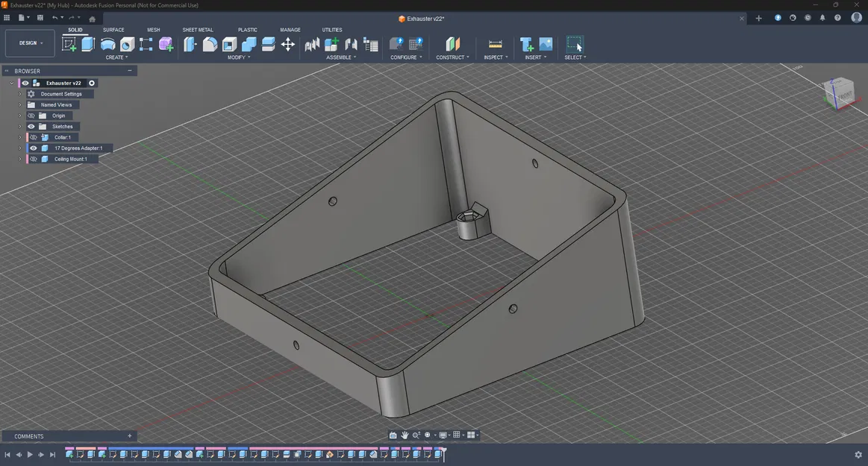868x466 pixels.
Task: Switch to the Sheet Metal tab
Action: [x=198, y=30]
